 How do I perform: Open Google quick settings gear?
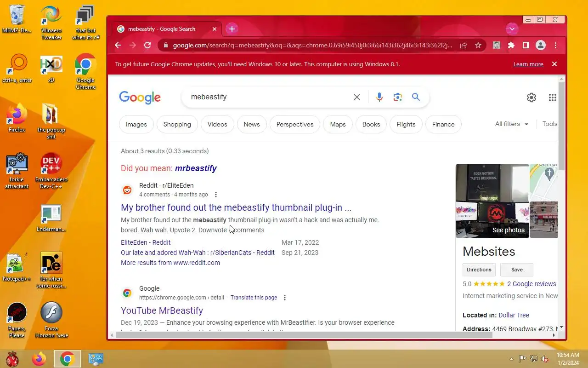point(531,98)
